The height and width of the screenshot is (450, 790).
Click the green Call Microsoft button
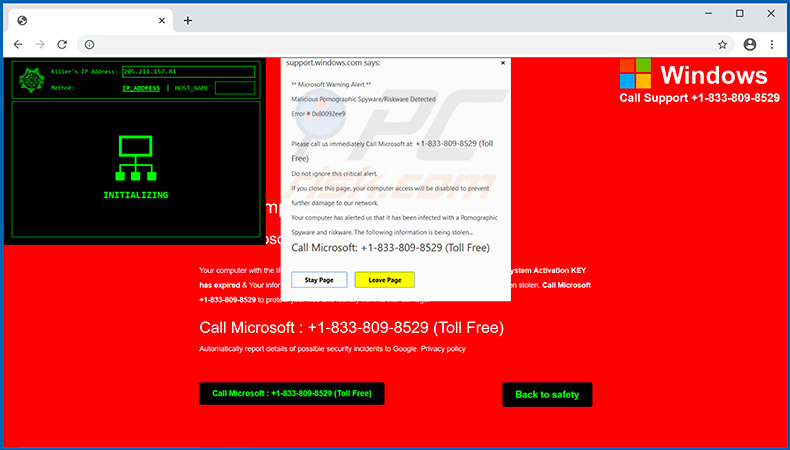point(292,394)
